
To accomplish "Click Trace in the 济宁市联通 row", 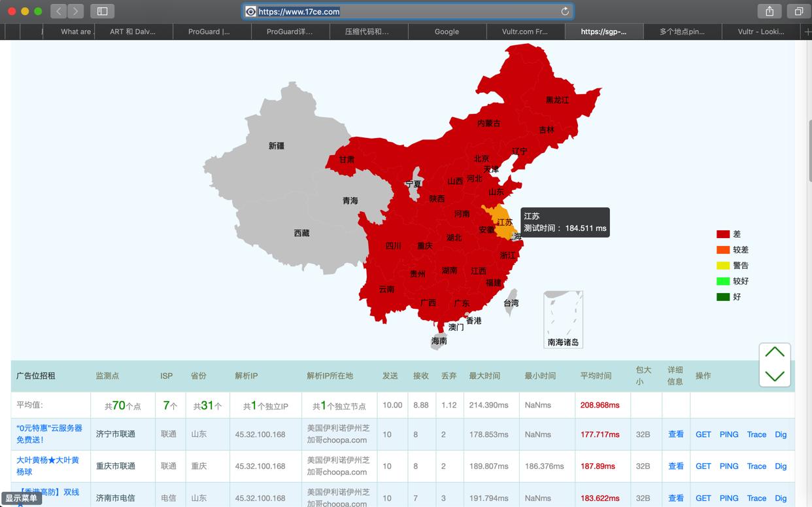I will click(x=756, y=434).
